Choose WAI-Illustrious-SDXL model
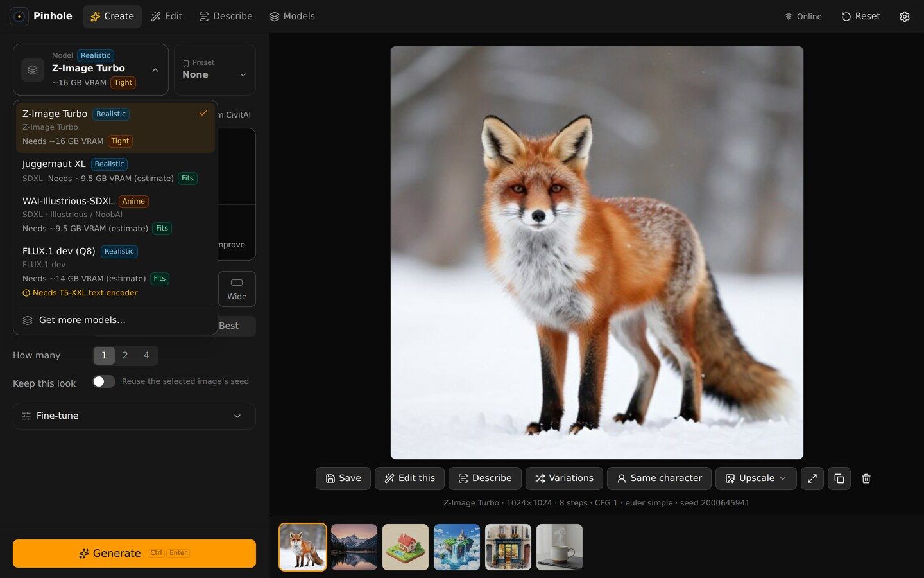The height and width of the screenshot is (578, 924). click(116, 215)
